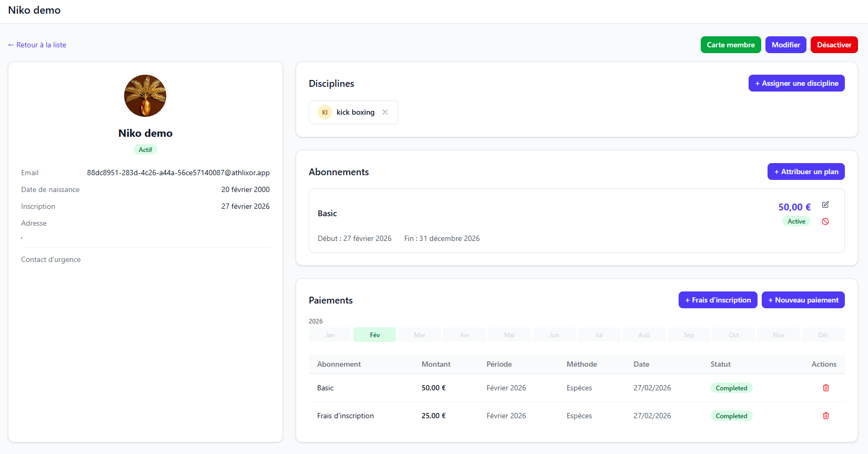868x454 pixels.
Task: Go back via Retour à la liste
Action: 37,45
